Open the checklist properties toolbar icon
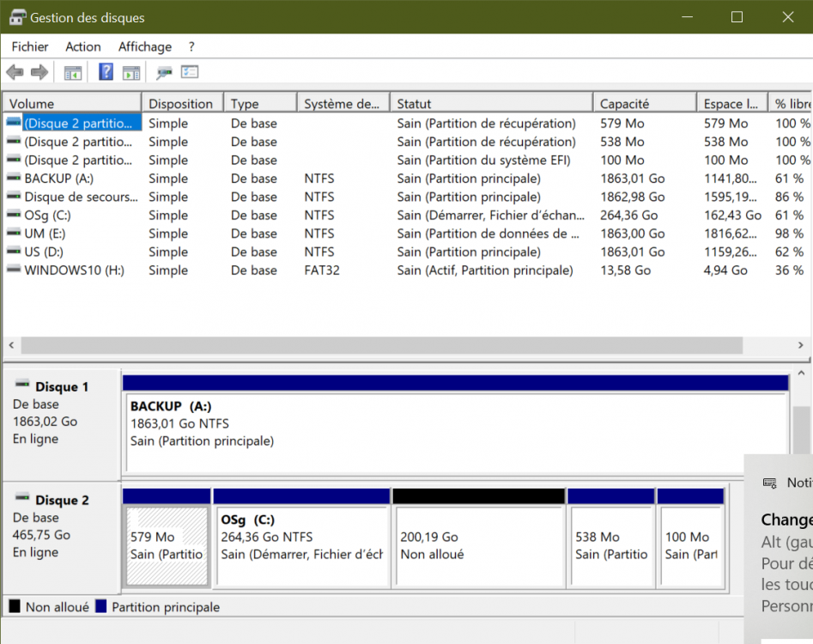The height and width of the screenshot is (644, 813). pyautogui.click(x=190, y=73)
